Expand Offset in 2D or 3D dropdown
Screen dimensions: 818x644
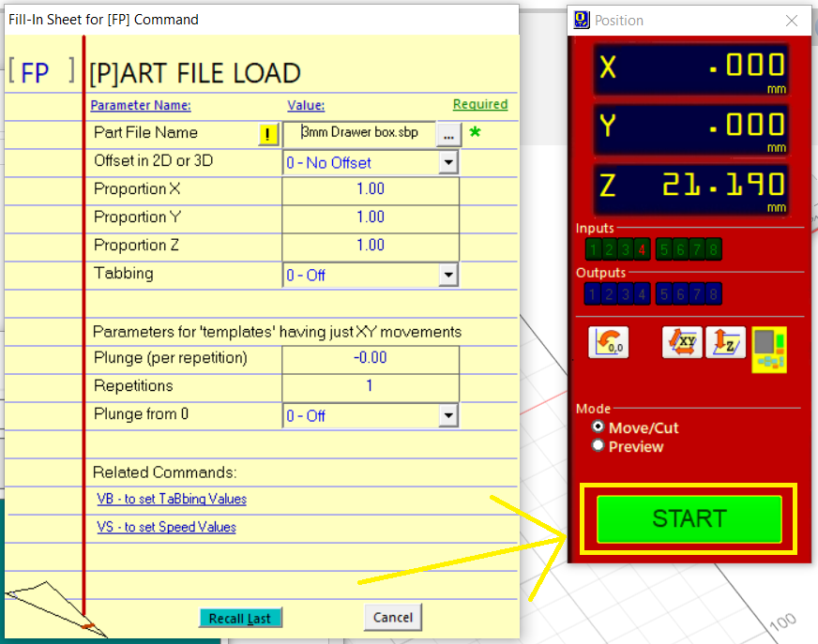pos(448,163)
